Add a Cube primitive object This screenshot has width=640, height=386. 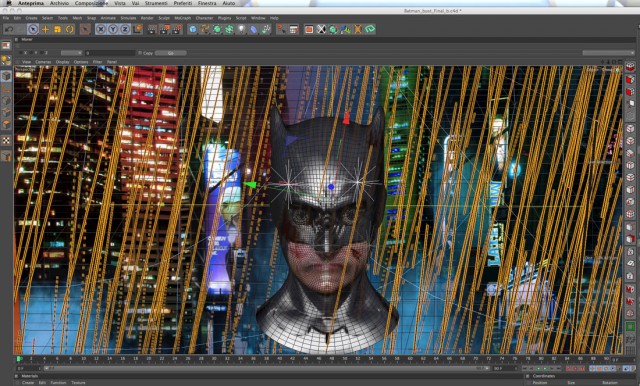pos(193,29)
